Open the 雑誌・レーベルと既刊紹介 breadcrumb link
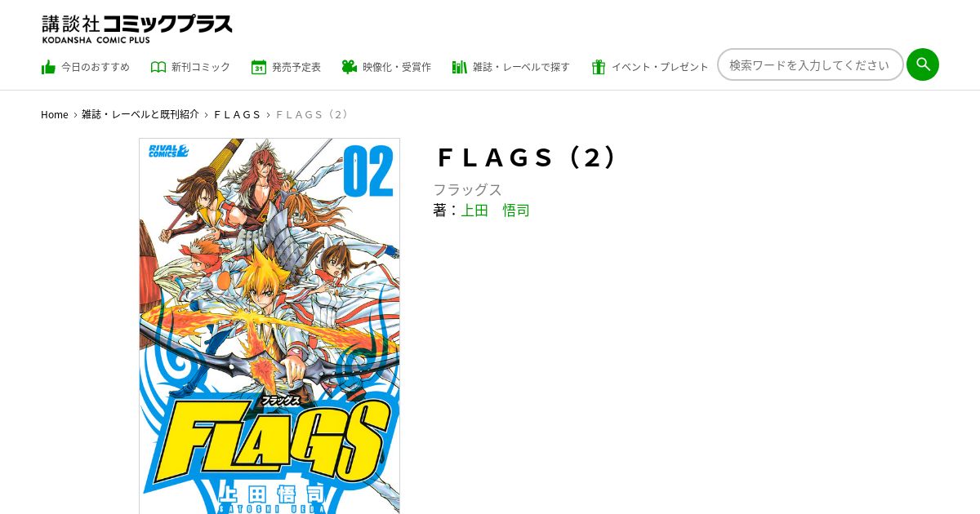 click(x=140, y=115)
